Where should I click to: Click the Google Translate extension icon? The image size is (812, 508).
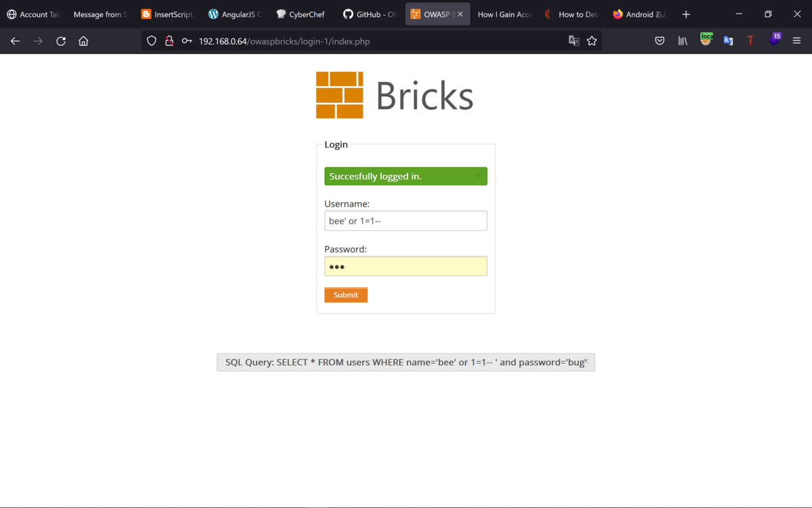728,41
